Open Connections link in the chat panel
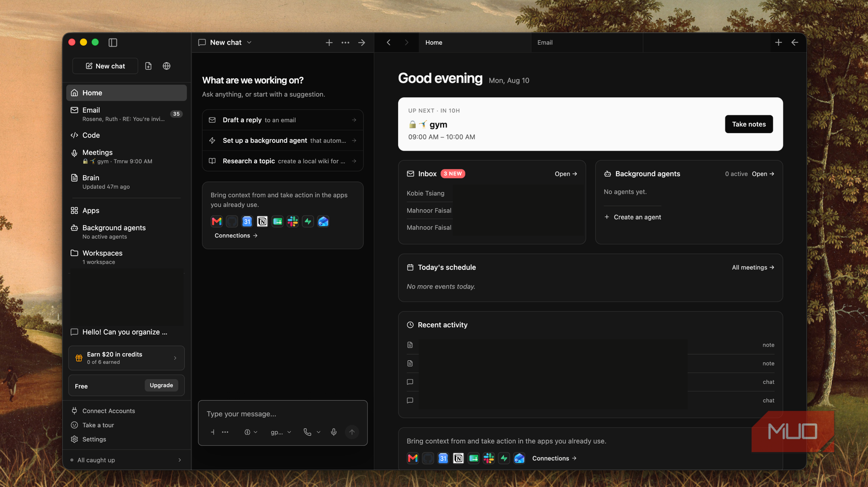Image resolution: width=868 pixels, height=487 pixels. pyautogui.click(x=236, y=235)
